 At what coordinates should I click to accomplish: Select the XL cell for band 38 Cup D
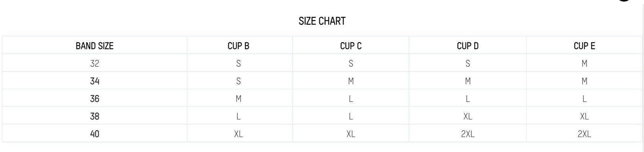coord(468,116)
